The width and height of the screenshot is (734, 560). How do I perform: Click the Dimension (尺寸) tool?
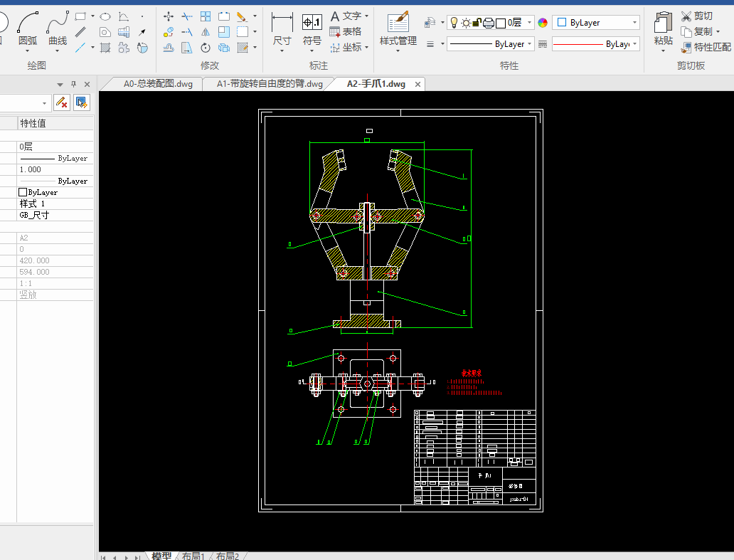tap(282, 30)
